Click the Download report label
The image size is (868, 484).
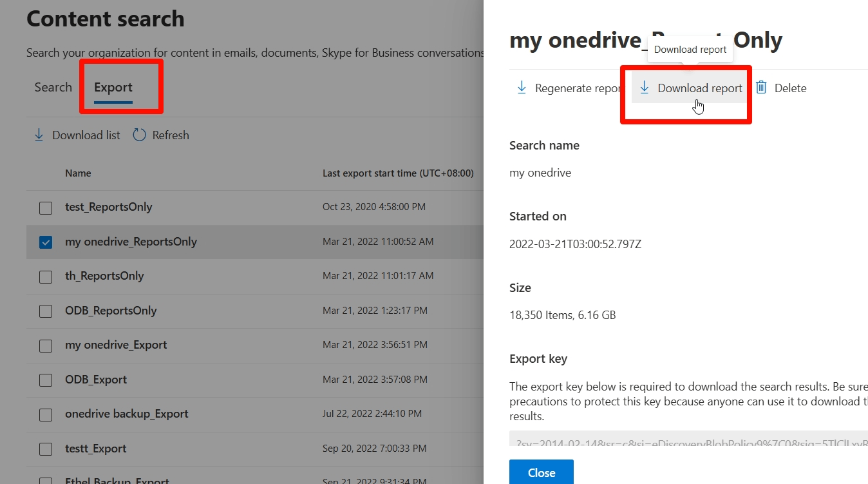click(x=700, y=88)
